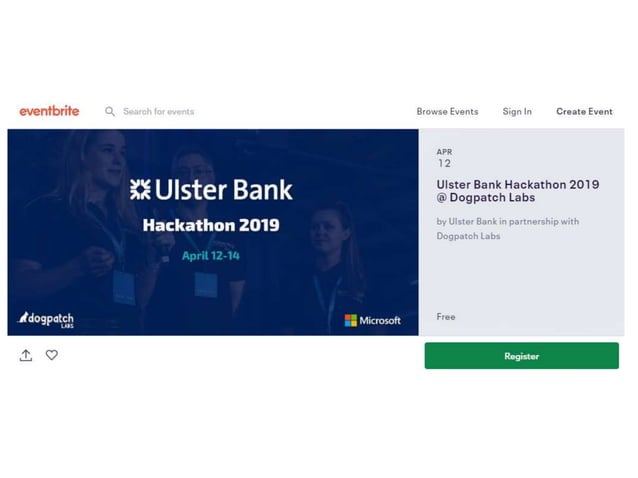Image resolution: width=638 pixels, height=478 pixels.
Task: Click the APR 12 date label
Action: [444, 158]
